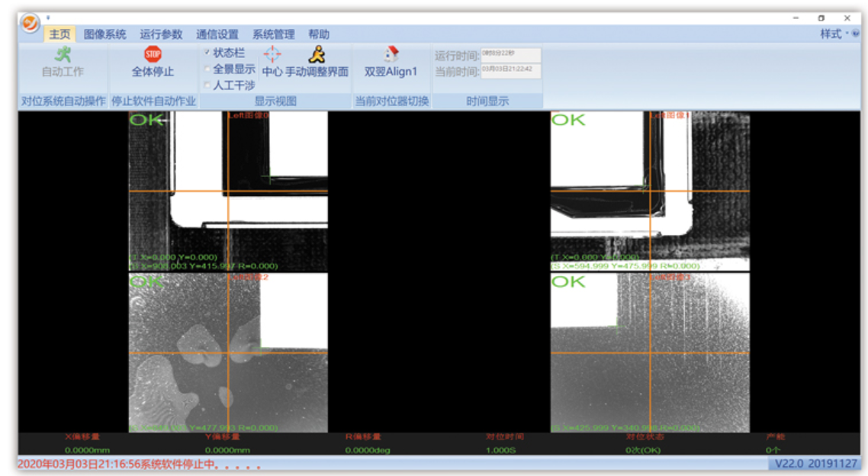Go to the 系统管理 tab

pos(273,34)
